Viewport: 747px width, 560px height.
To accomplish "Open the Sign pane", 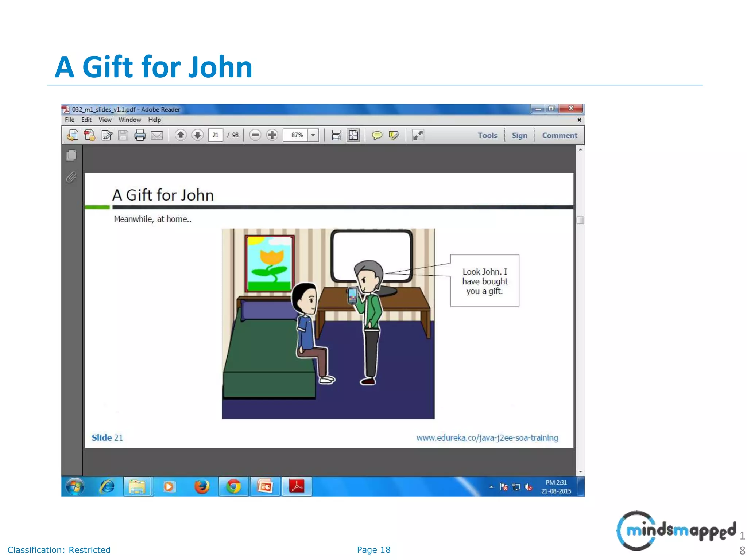I will [x=519, y=135].
